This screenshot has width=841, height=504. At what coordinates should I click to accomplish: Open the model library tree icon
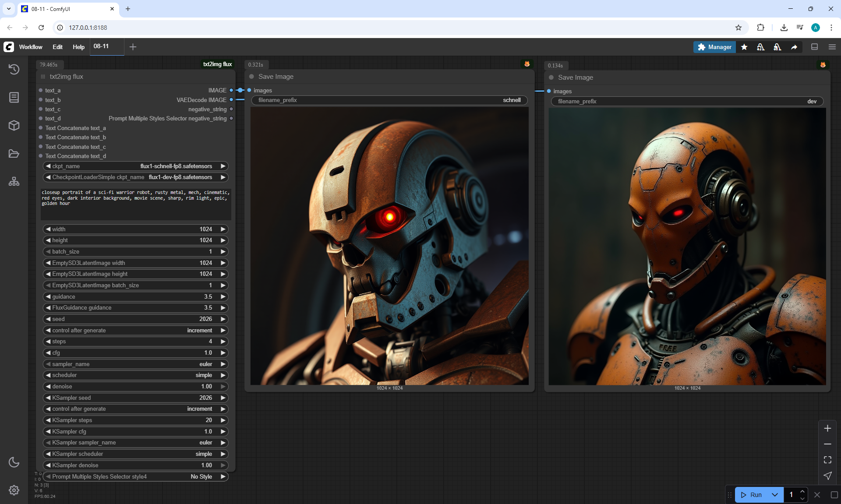tap(14, 181)
